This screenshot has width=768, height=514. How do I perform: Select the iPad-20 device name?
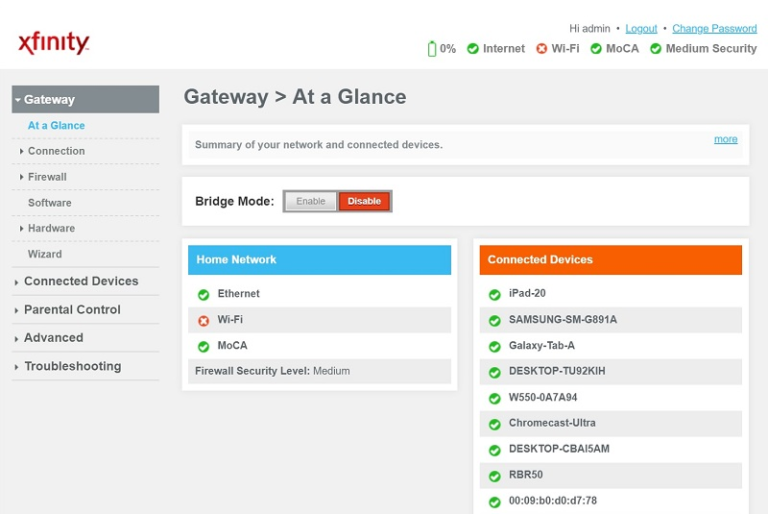tap(527, 294)
